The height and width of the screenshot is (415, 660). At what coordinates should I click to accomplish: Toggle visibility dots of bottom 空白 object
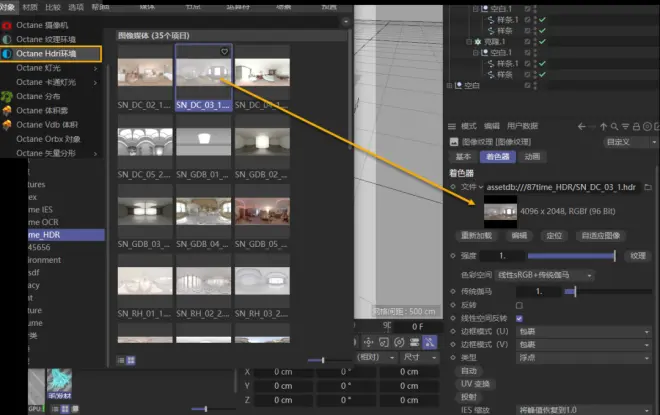(535, 85)
